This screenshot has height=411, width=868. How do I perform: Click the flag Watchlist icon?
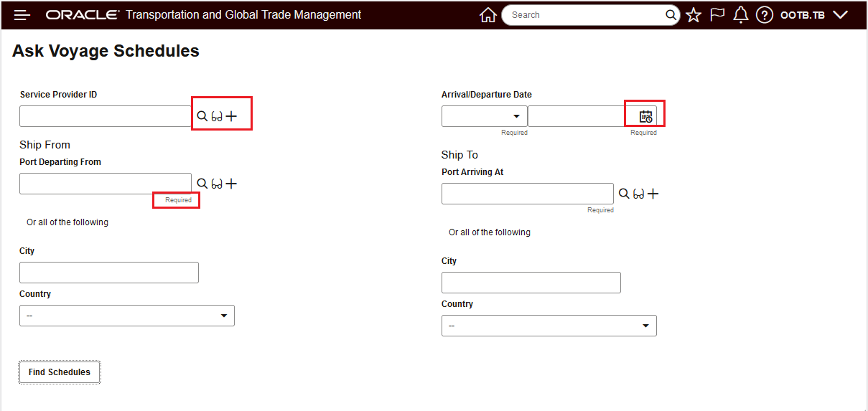click(x=717, y=15)
